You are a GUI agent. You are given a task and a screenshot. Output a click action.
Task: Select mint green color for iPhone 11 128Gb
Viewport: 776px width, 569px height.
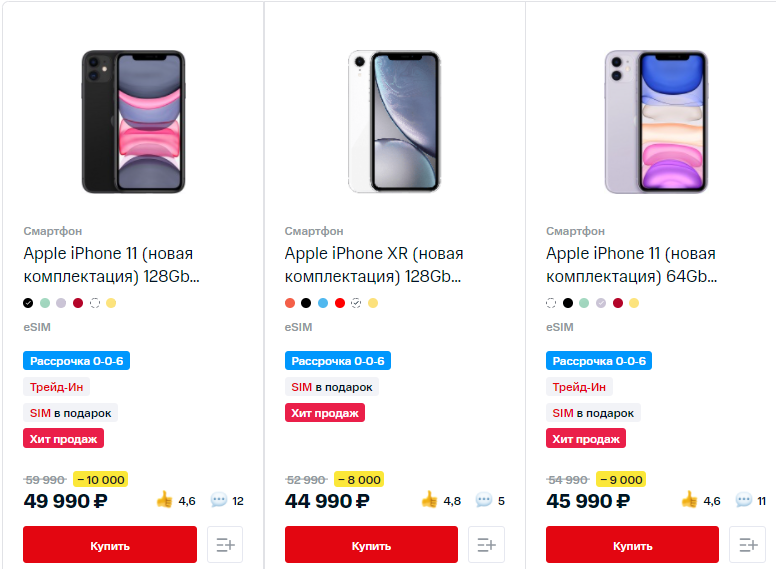45,303
